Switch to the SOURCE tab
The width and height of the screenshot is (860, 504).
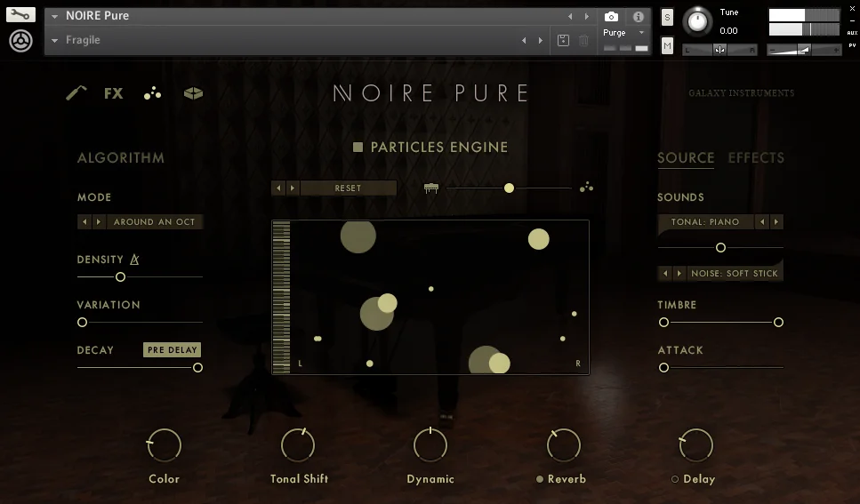(x=686, y=158)
